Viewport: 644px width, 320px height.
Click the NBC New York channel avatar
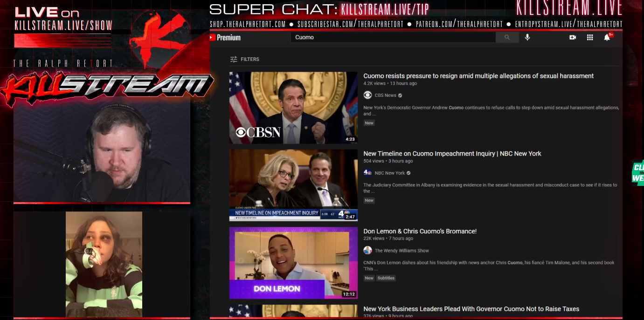(368, 173)
